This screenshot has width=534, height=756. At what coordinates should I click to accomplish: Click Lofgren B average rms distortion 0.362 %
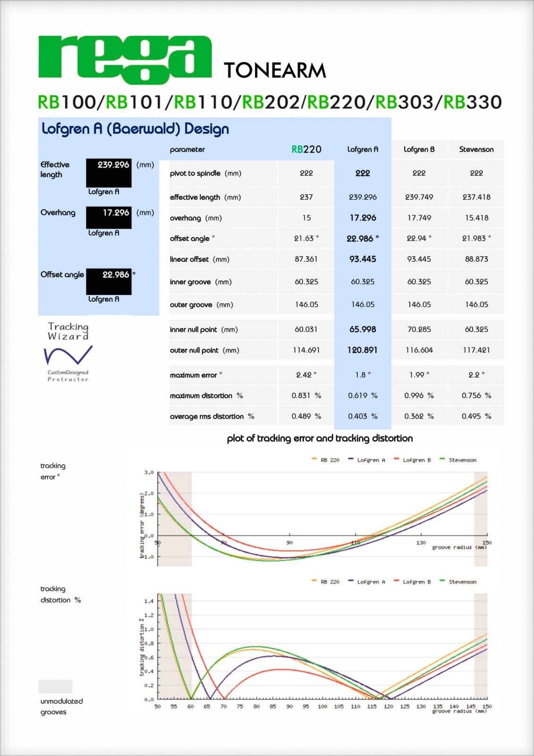pyautogui.click(x=419, y=416)
